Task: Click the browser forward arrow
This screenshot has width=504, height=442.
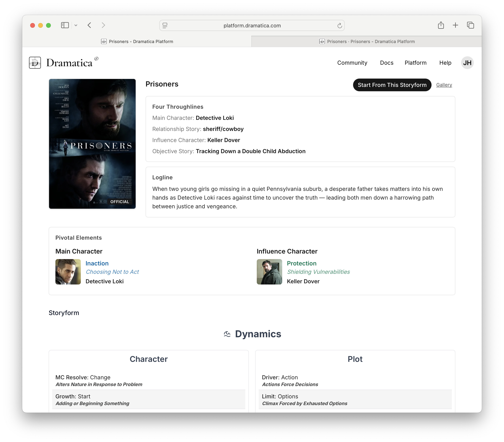Action: click(103, 25)
